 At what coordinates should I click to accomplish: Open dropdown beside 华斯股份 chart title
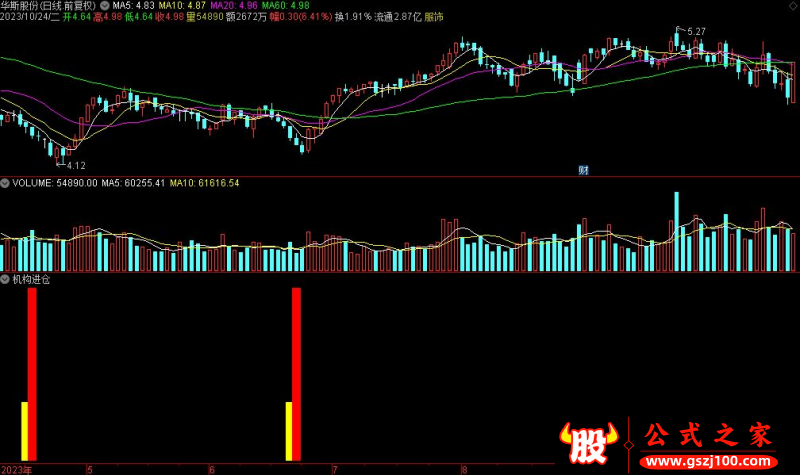[105, 6]
